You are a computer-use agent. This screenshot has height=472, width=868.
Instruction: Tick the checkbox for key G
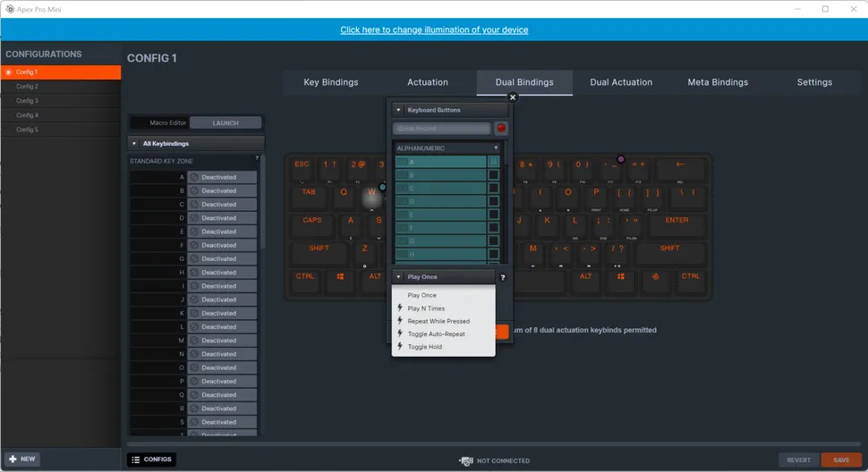pos(493,241)
